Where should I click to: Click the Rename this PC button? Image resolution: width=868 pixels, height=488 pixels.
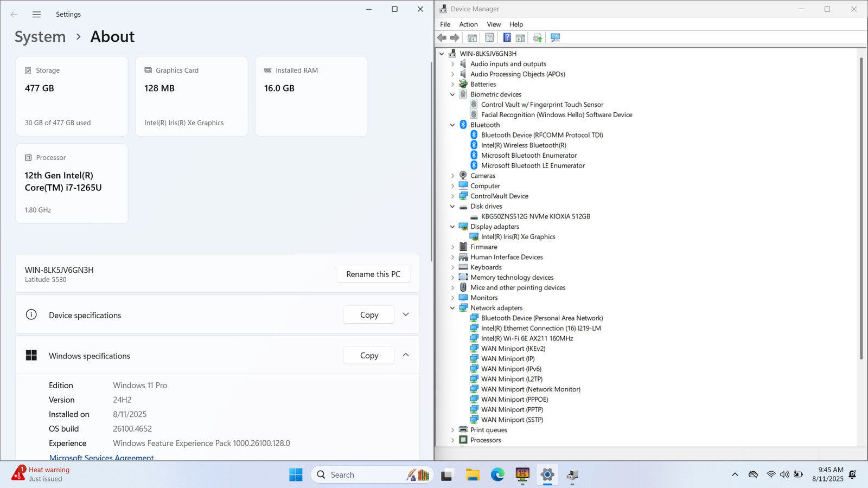point(373,274)
